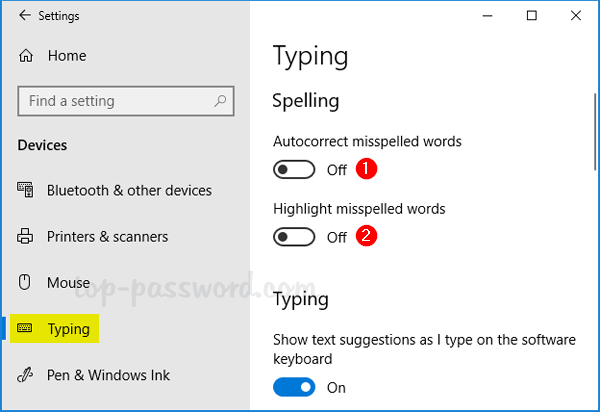Click the Home gear icon

tap(26, 57)
